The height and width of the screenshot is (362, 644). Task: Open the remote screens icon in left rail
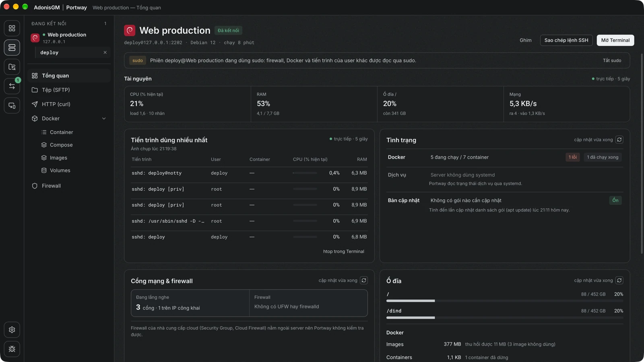pyautogui.click(x=12, y=105)
